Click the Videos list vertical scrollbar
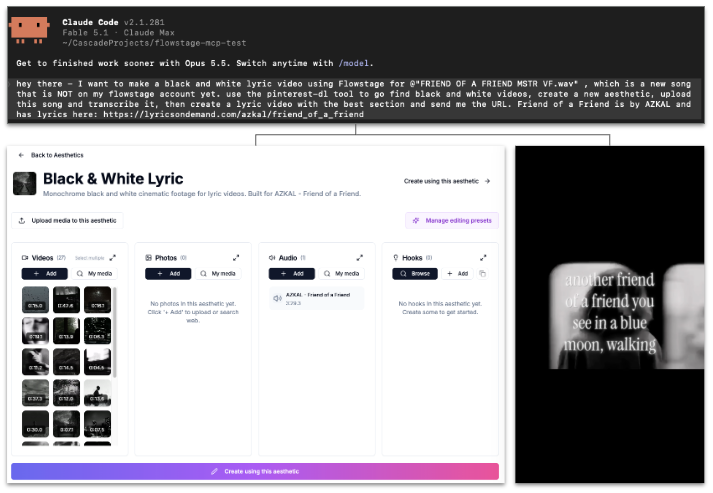 (115, 332)
